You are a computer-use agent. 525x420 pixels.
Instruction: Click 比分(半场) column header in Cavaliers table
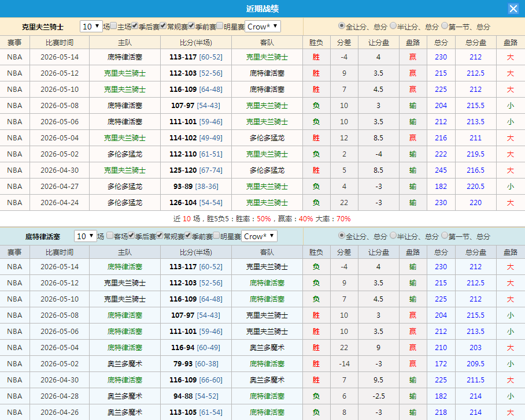(196, 43)
